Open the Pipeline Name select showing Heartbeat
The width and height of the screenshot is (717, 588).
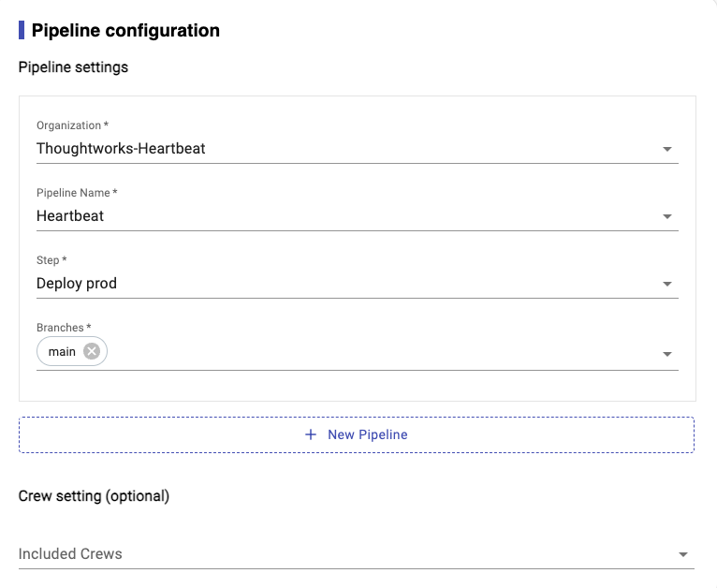(x=337, y=216)
